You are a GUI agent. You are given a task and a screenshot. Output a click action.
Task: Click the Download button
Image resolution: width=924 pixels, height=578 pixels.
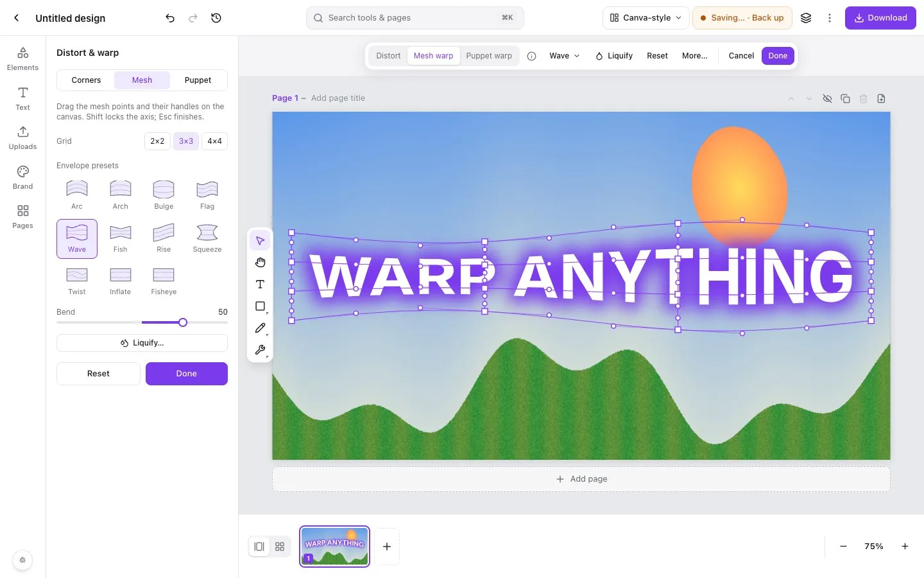[x=880, y=18]
